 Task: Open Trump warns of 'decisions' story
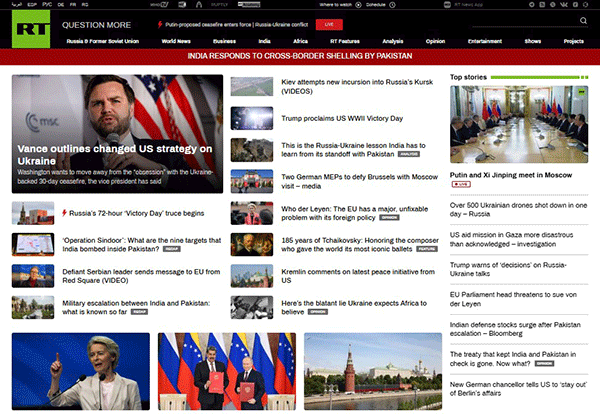pos(508,269)
